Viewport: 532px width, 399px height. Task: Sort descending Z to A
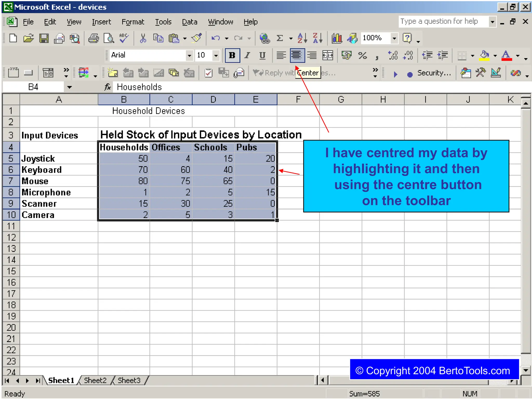317,38
